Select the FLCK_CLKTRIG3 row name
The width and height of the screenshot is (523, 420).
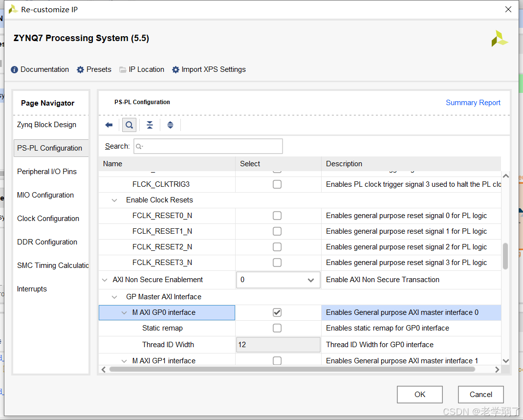pos(161,184)
